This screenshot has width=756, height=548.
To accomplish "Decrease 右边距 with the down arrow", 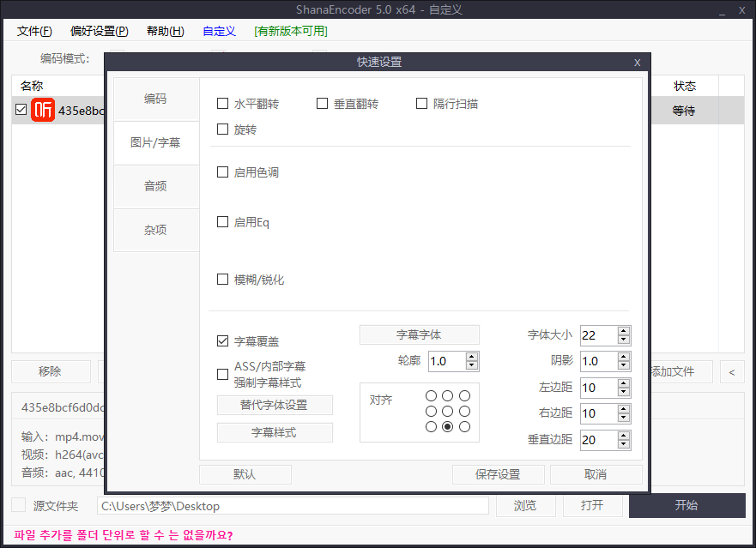I will (x=623, y=418).
